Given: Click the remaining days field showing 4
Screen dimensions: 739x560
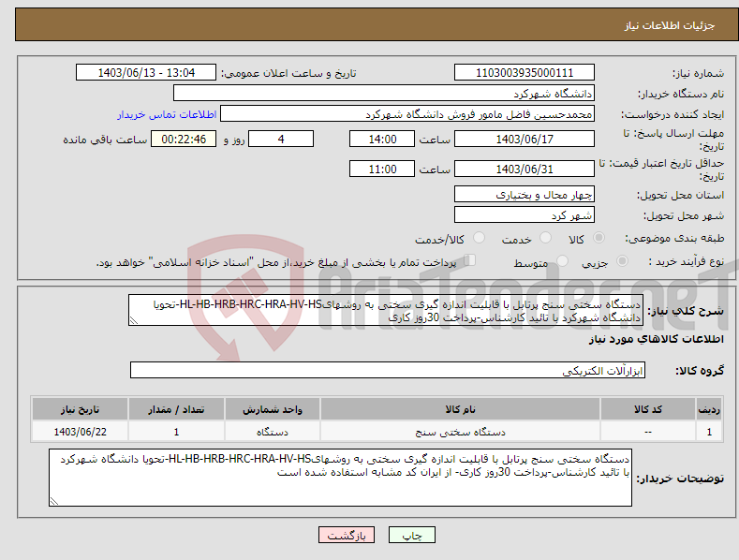Looking at the screenshot, I should pyautogui.click(x=281, y=139).
